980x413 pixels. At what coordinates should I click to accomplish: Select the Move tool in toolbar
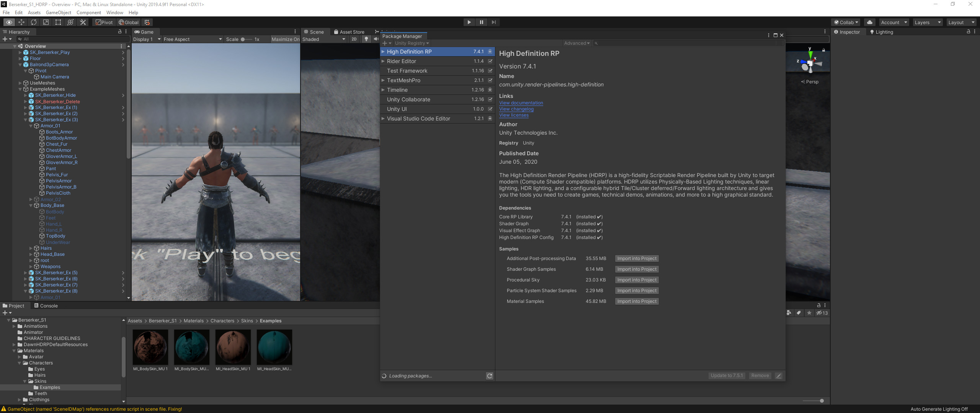click(21, 22)
